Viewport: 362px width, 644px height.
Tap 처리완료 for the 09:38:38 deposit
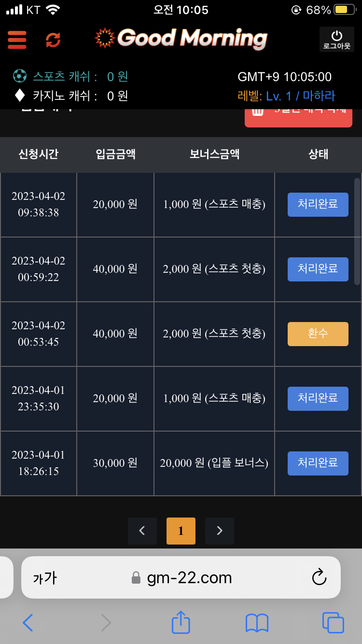[318, 205]
